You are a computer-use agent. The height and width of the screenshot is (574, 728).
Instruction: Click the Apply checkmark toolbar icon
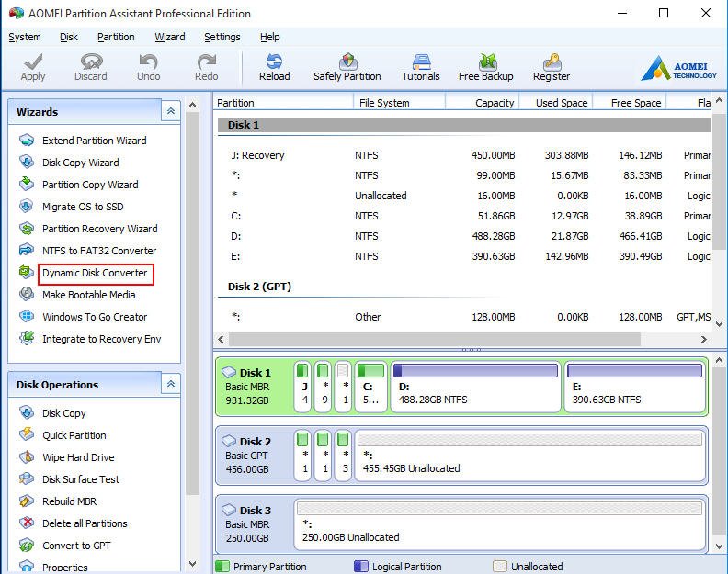(x=33, y=62)
